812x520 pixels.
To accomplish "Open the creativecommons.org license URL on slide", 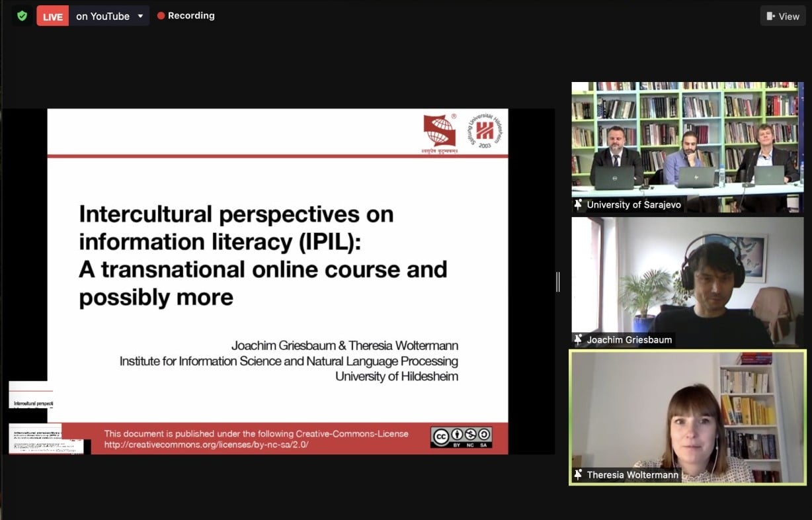I will (x=206, y=445).
